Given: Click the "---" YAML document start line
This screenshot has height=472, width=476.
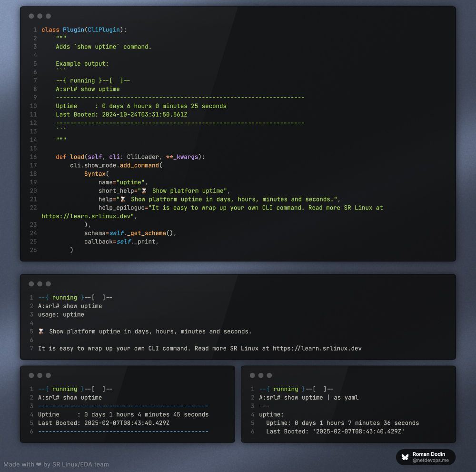Looking at the screenshot, I should pyautogui.click(x=264, y=406).
